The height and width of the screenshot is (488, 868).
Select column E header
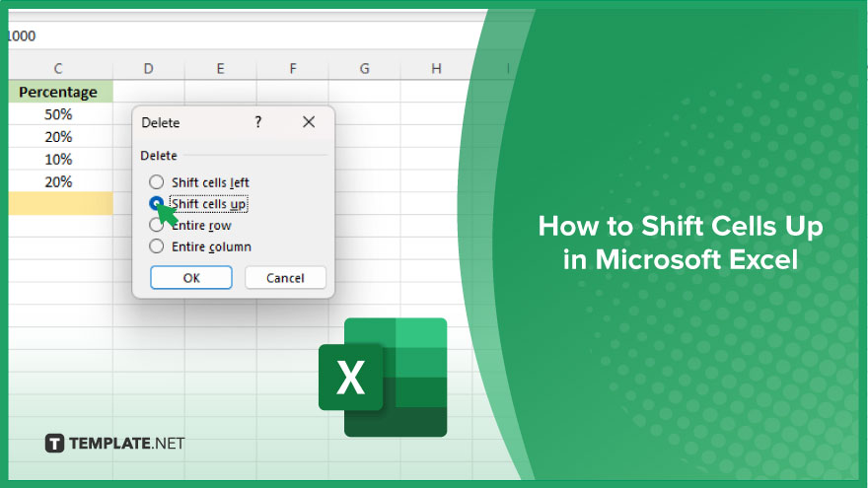(220, 69)
